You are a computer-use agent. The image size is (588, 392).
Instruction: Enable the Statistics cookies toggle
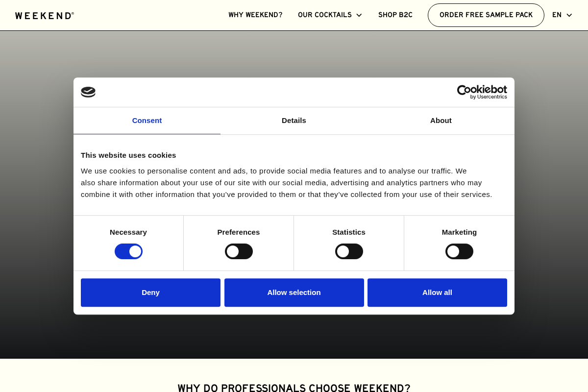coord(349,251)
